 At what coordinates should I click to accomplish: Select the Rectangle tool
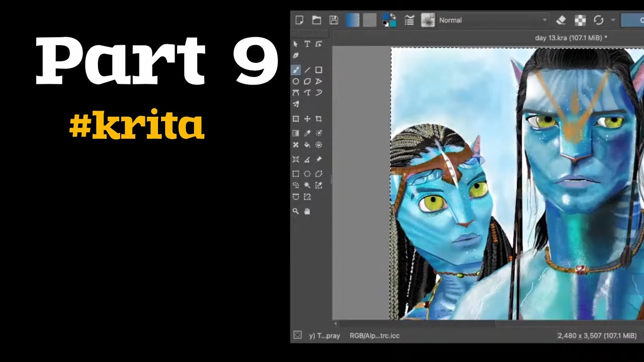[x=318, y=70]
